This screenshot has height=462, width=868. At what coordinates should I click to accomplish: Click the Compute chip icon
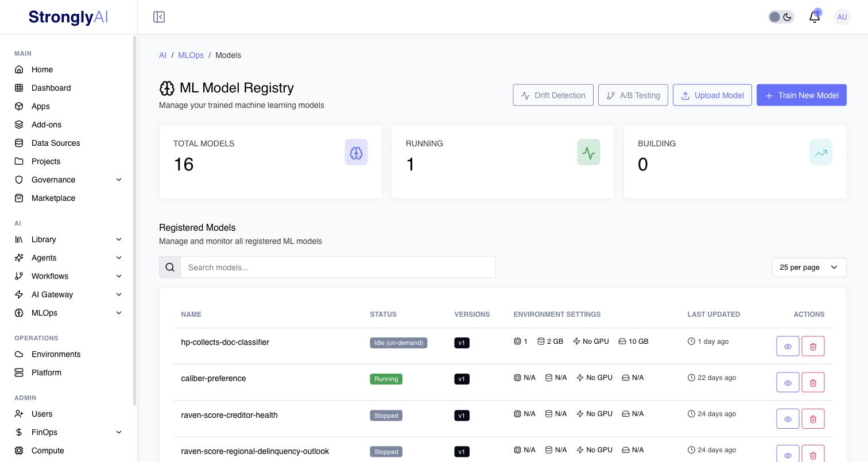19,451
